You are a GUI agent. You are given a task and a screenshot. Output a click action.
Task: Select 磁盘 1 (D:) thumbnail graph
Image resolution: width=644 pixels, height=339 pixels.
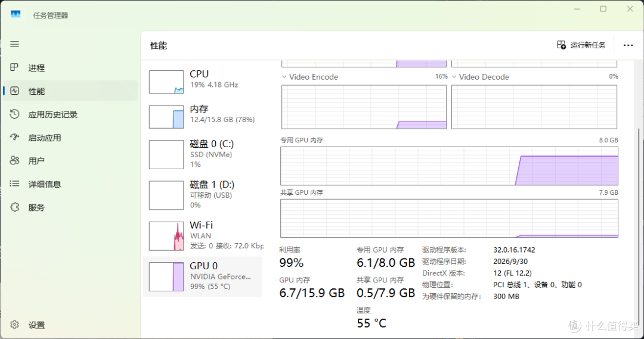166,195
